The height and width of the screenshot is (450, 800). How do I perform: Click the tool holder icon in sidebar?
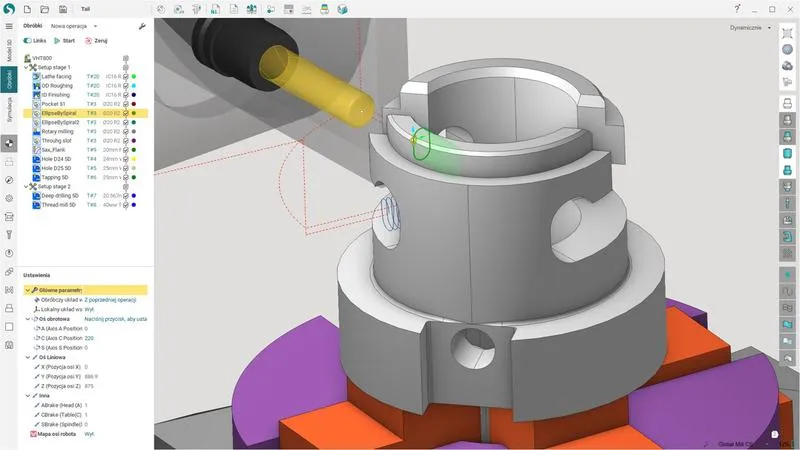point(9,235)
